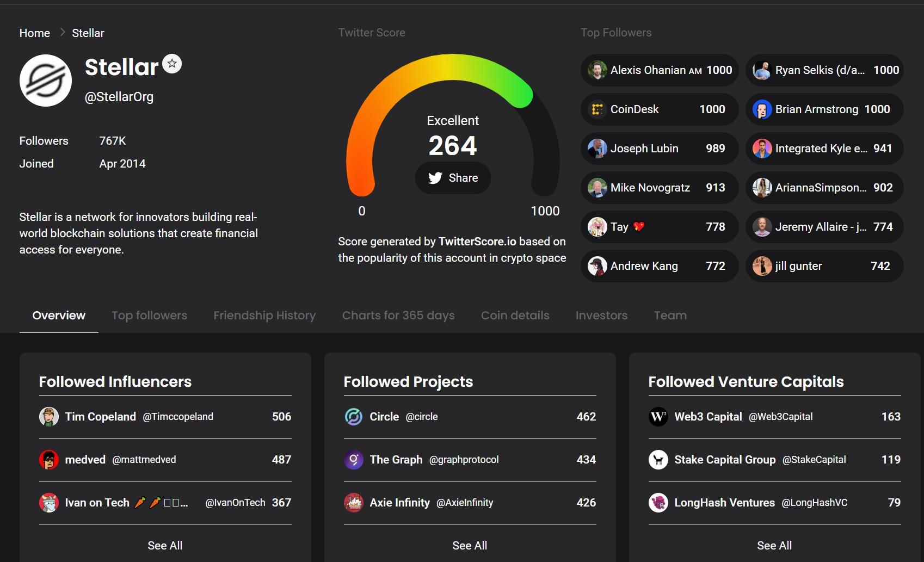Open Charts for 365 days tab

tap(398, 316)
